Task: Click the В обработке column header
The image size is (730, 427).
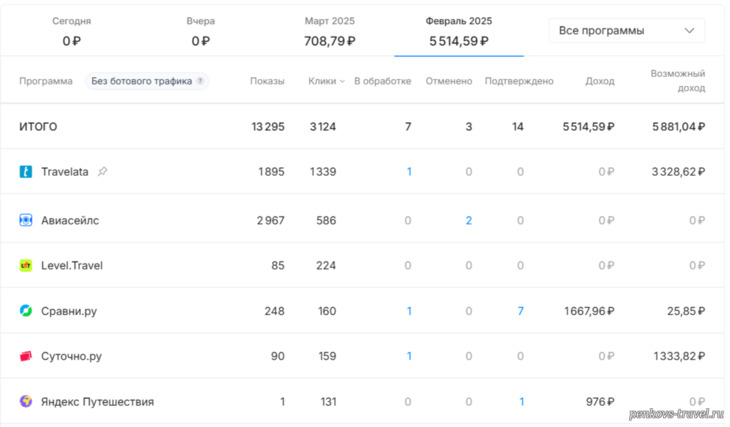Action: click(x=383, y=81)
